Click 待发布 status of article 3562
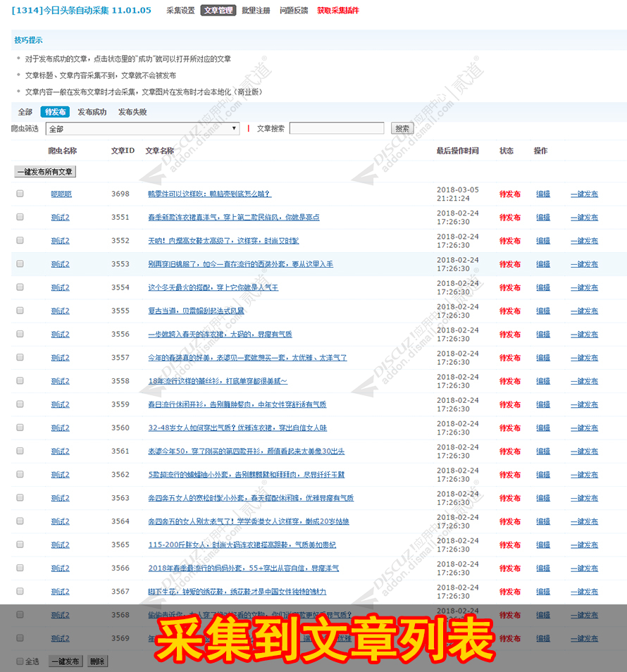627x672 pixels. [x=509, y=475]
